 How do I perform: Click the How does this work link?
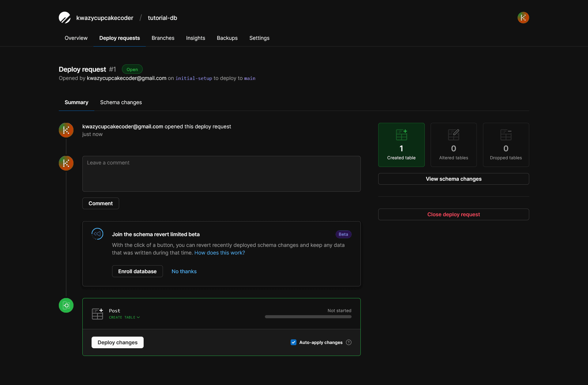pos(220,252)
